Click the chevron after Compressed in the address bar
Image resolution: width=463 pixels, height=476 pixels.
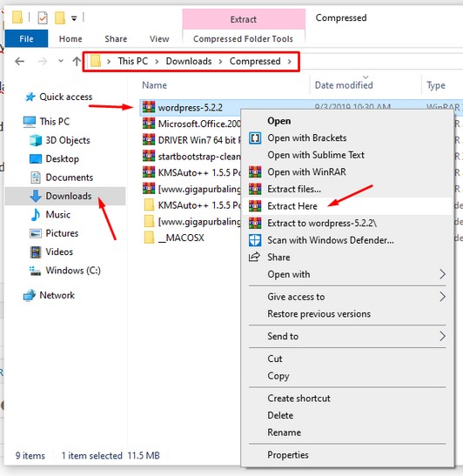pyautogui.click(x=290, y=62)
